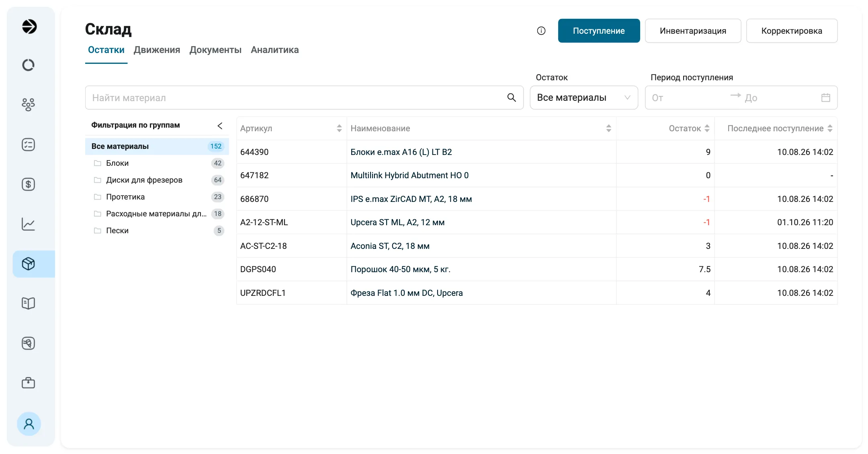Open the people group icon in sidebar
This screenshot has height=454, width=868.
tap(28, 104)
